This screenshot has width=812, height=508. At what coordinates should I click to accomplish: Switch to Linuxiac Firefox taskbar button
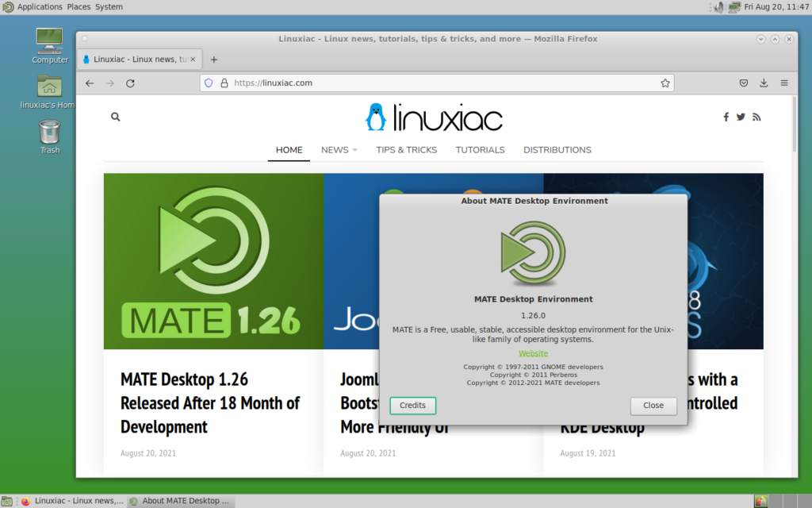tap(72, 501)
